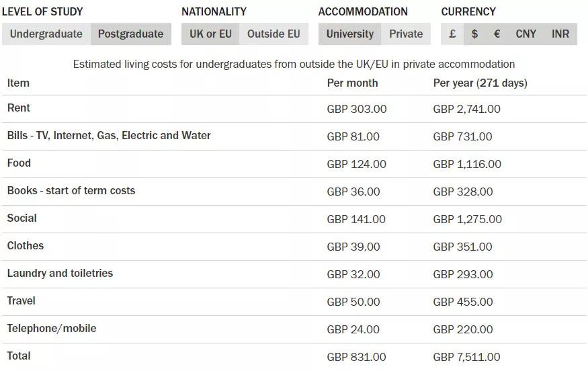This screenshot has height=371, width=588.
Task: Click the Per year (271 days) header
Action: pyautogui.click(x=480, y=83)
